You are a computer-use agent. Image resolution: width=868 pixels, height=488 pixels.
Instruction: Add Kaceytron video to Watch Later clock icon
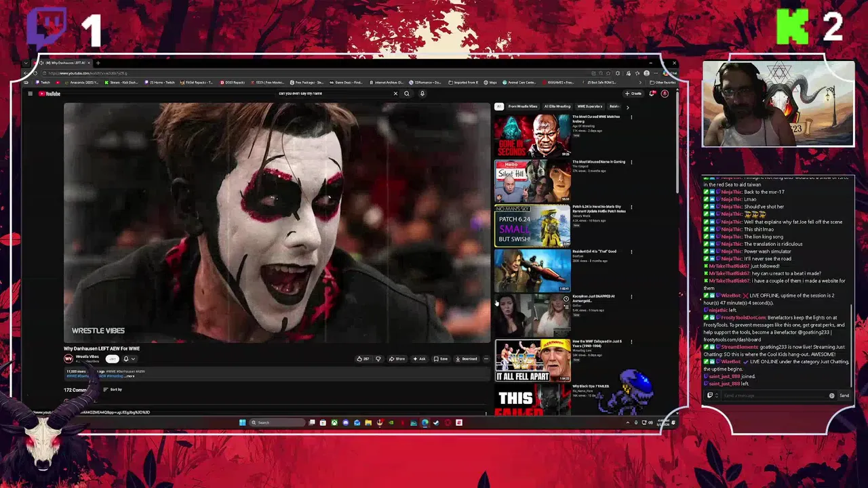coord(566,299)
